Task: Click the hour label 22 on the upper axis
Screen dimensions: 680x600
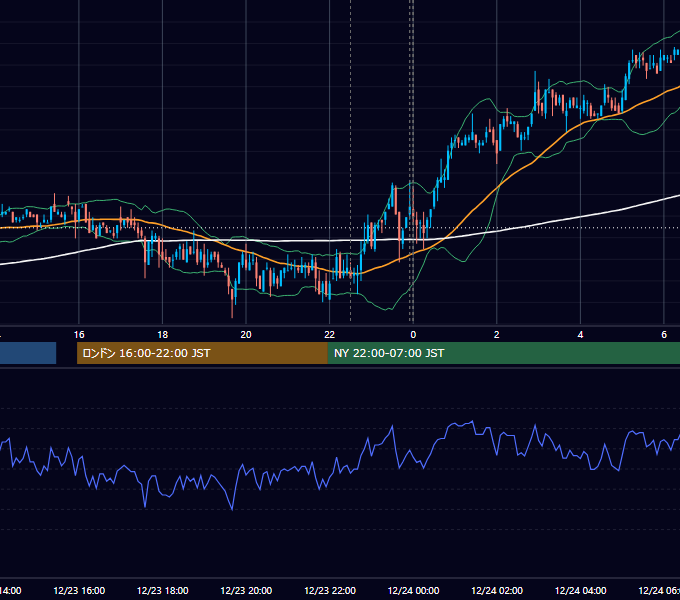Action: tap(330, 335)
